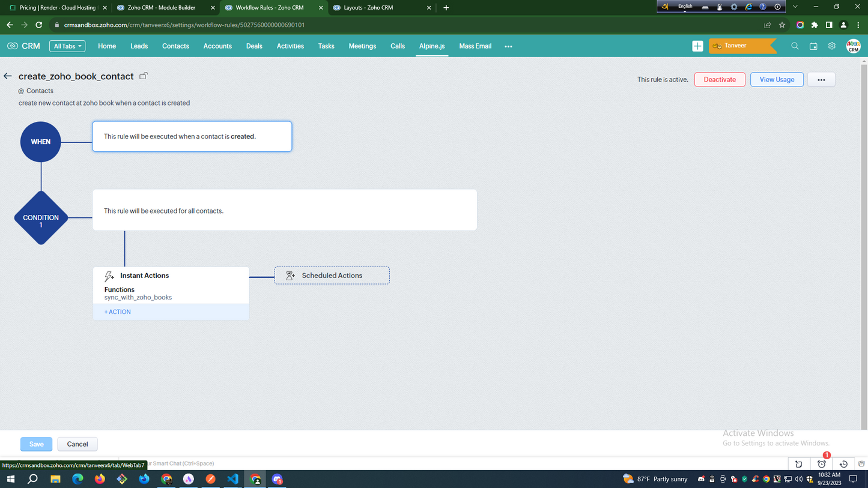Share this page from the address bar
868x488 pixels.
tap(767, 25)
